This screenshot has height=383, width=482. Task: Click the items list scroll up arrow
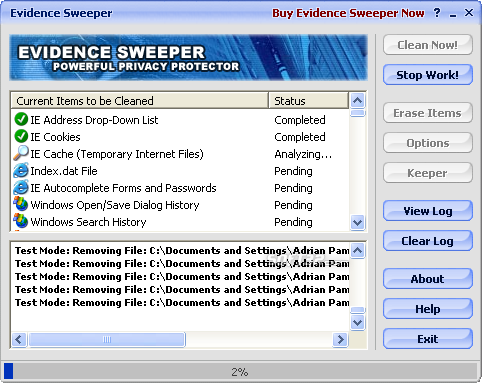pos(358,100)
